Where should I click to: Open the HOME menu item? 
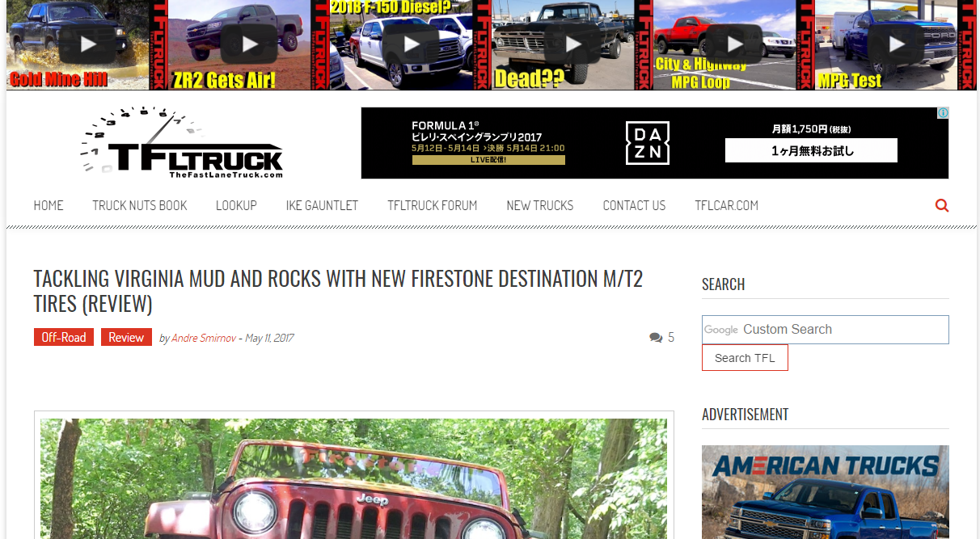click(49, 205)
